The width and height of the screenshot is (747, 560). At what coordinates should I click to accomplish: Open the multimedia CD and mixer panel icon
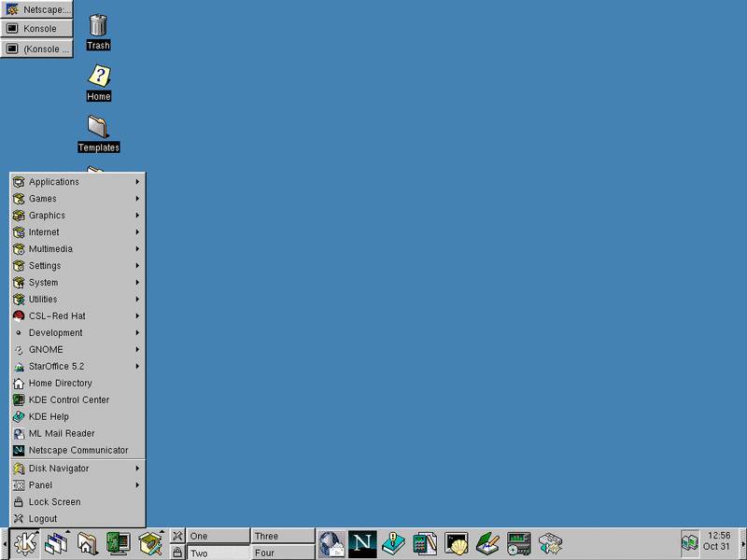tap(519, 544)
